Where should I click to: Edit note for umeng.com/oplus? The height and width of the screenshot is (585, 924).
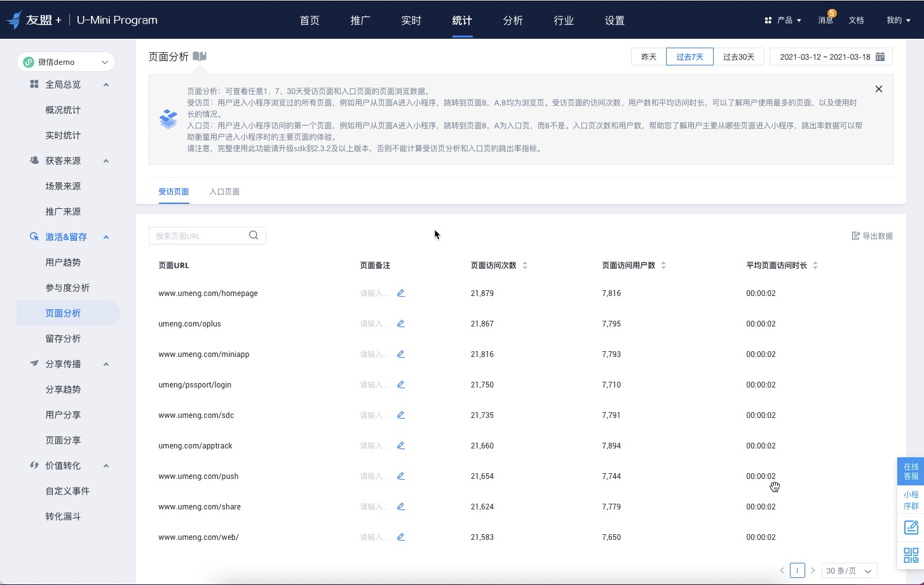click(401, 323)
